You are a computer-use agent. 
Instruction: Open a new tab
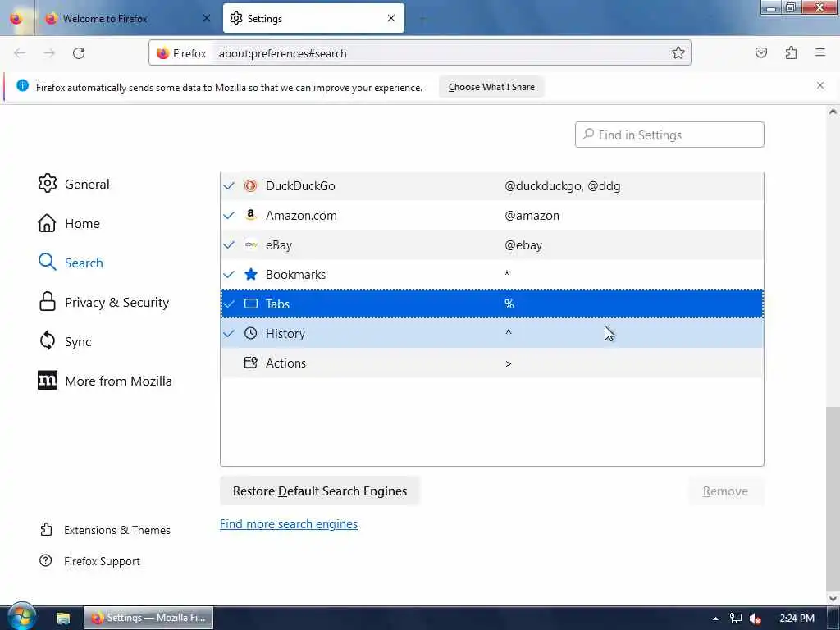pyautogui.click(x=422, y=19)
